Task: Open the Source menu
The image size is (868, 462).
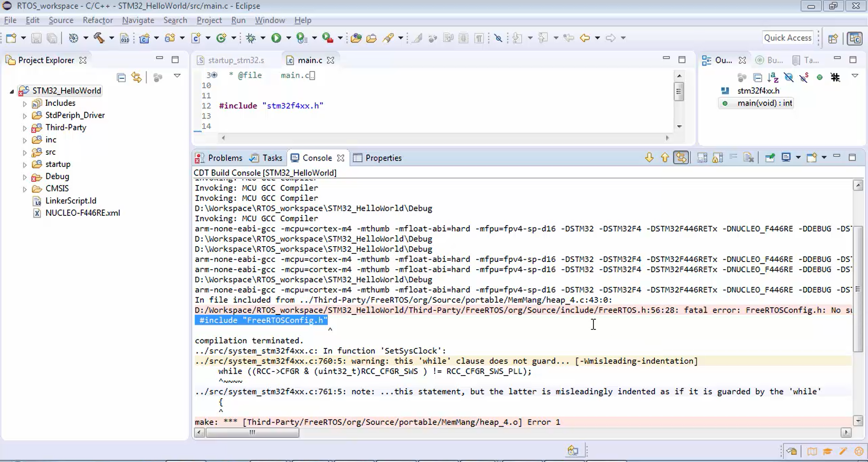Action: pyautogui.click(x=61, y=20)
